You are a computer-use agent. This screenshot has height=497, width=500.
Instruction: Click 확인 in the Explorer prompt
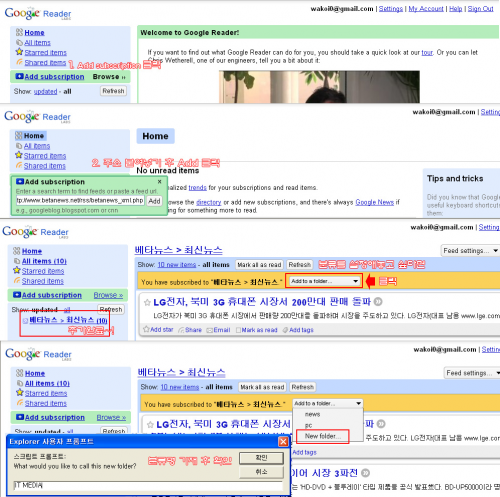click(261, 458)
